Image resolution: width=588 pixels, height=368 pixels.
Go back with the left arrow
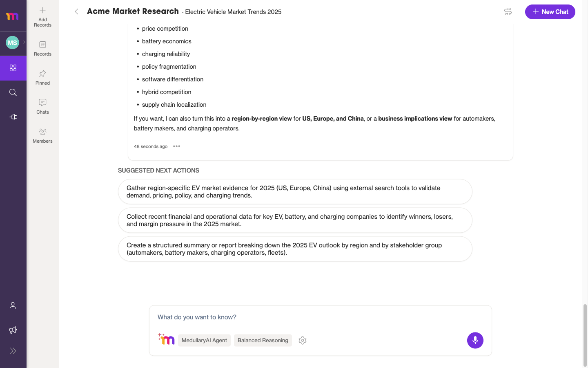[76, 12]
